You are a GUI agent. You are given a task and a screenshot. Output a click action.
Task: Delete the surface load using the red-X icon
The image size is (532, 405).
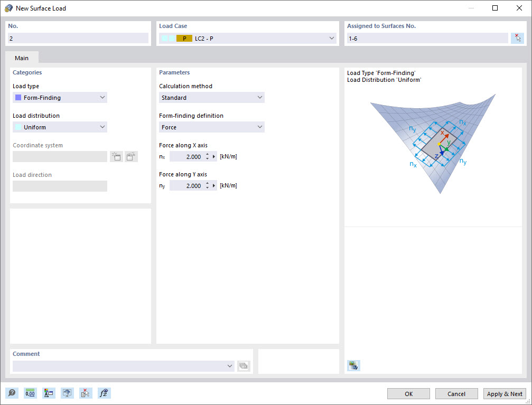[x=85, y=393]
